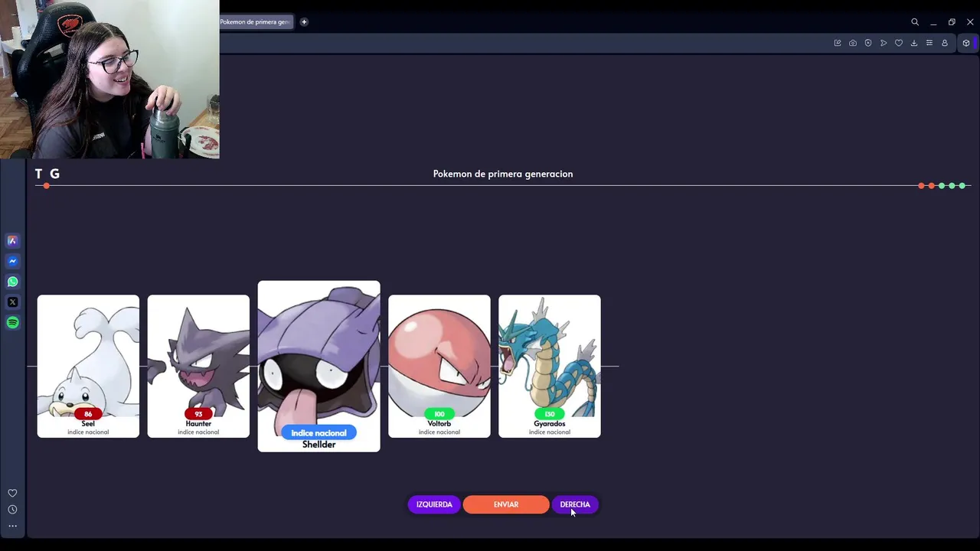Open the Aria AI sidebar icon
Screen dimensions: 980x551
(x=12, y=240)
